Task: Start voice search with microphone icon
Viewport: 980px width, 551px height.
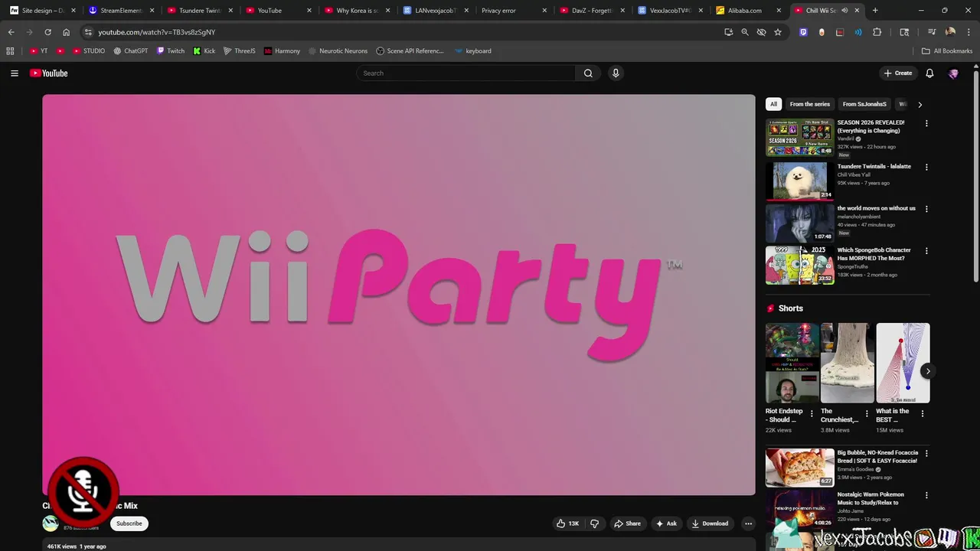Action: 616,73
